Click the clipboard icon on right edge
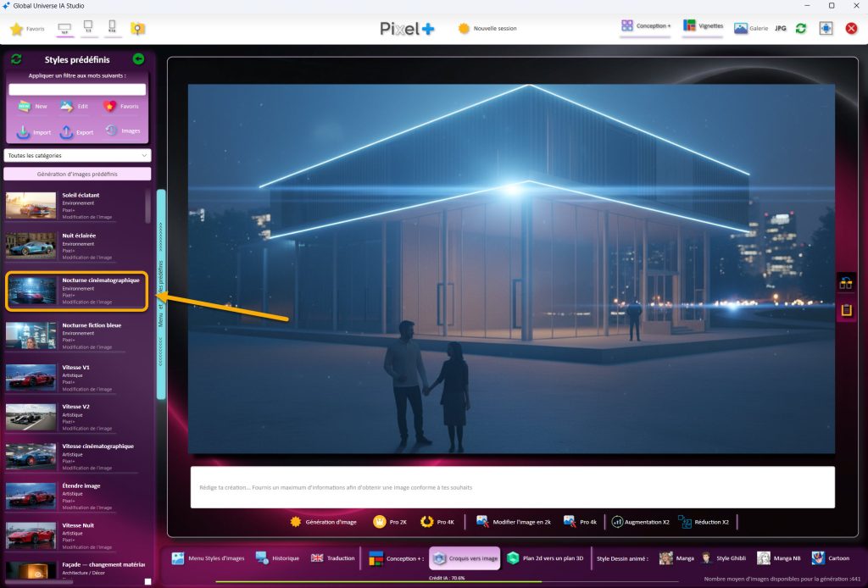The width and height of the screenshot is (868, 588). [845, 310]
